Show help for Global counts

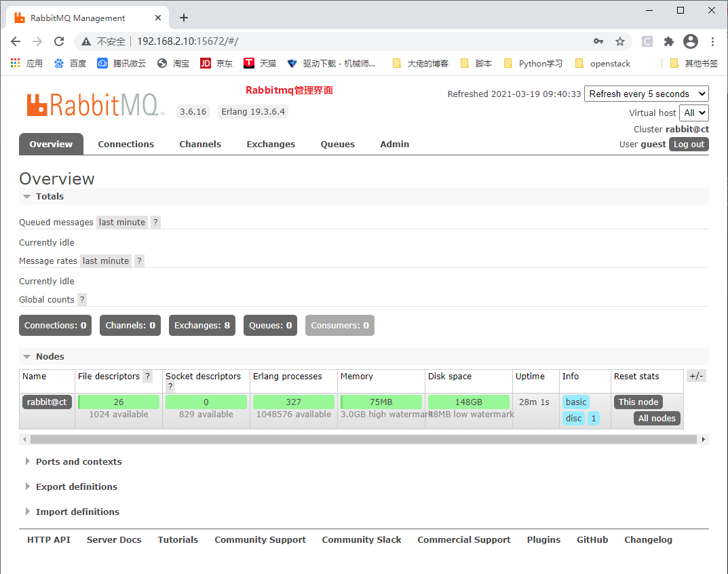coord(82,299)
